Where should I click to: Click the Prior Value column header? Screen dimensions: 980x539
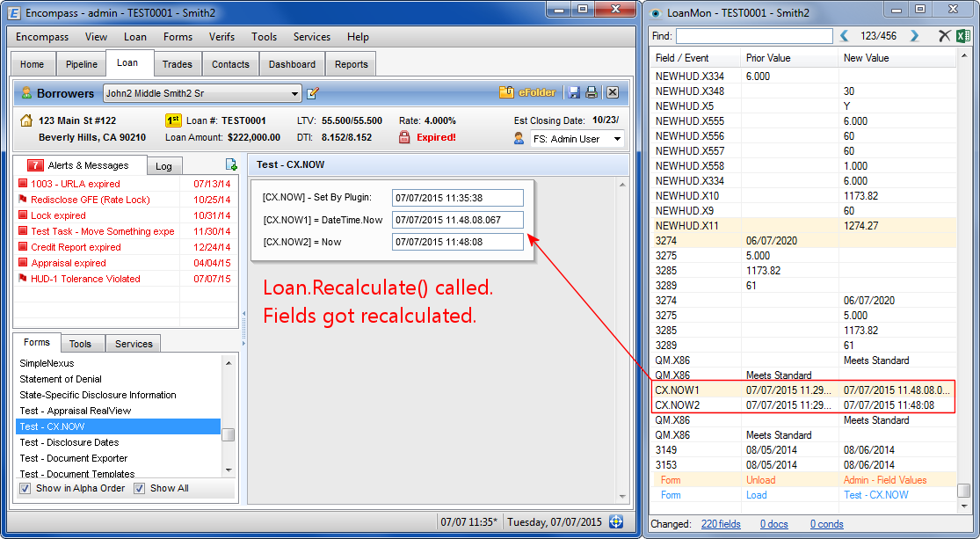[789, 58]
